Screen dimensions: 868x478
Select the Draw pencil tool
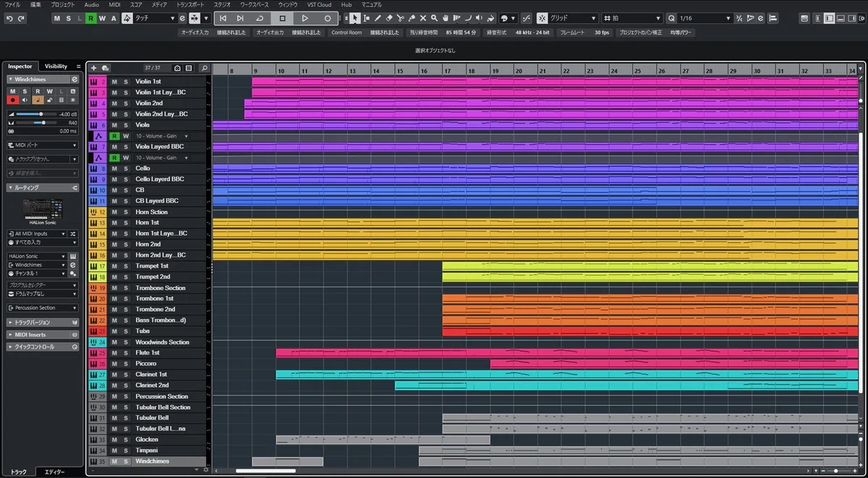[x=378, y=18]
